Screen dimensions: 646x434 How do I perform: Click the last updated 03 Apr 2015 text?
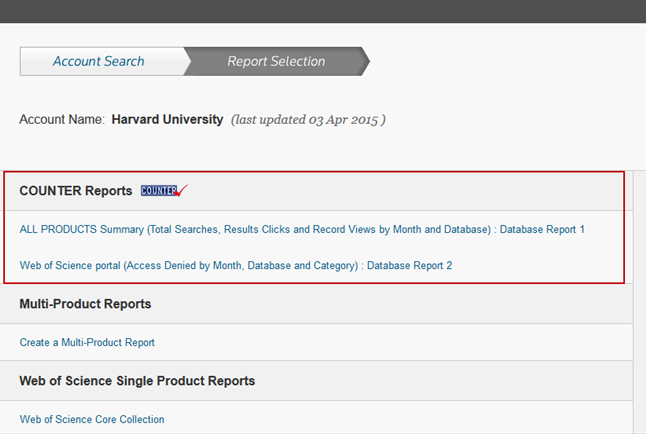308,120
